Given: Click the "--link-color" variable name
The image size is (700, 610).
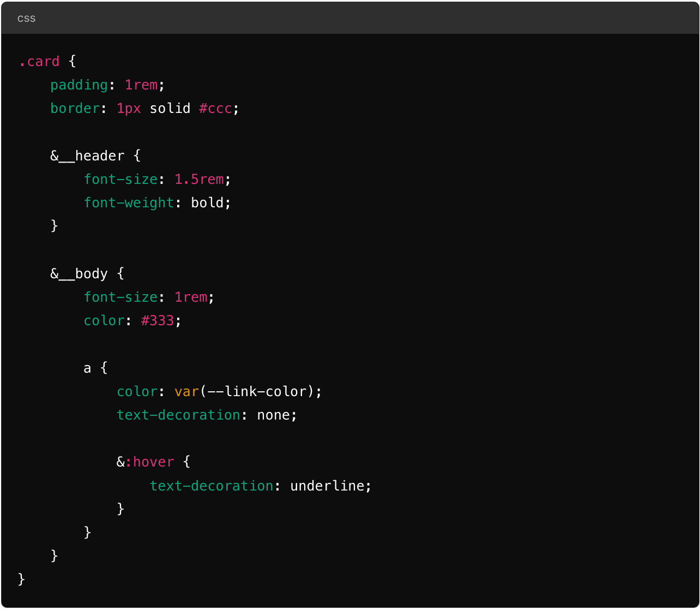Looking at the screenshot, I should [x=257, y=392].
